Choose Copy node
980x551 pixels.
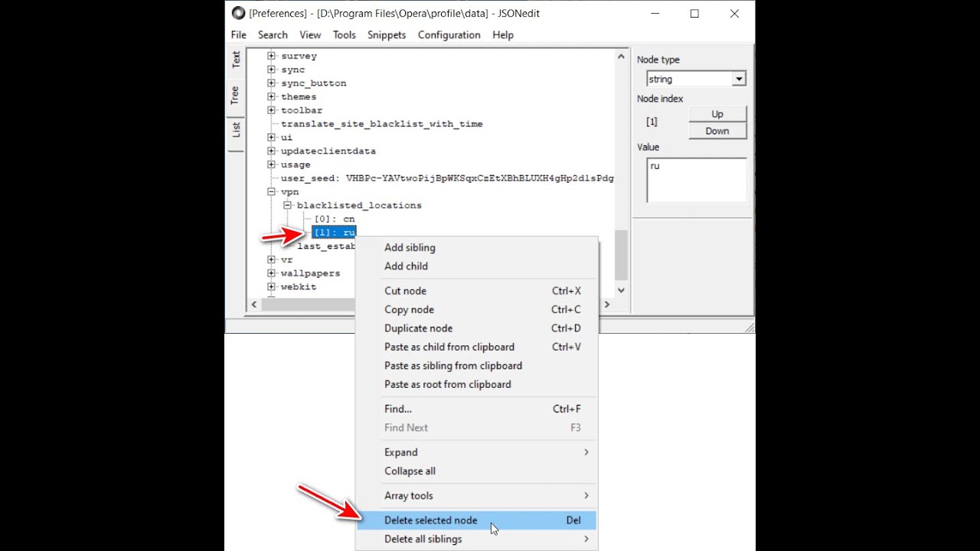coord(476,309)
